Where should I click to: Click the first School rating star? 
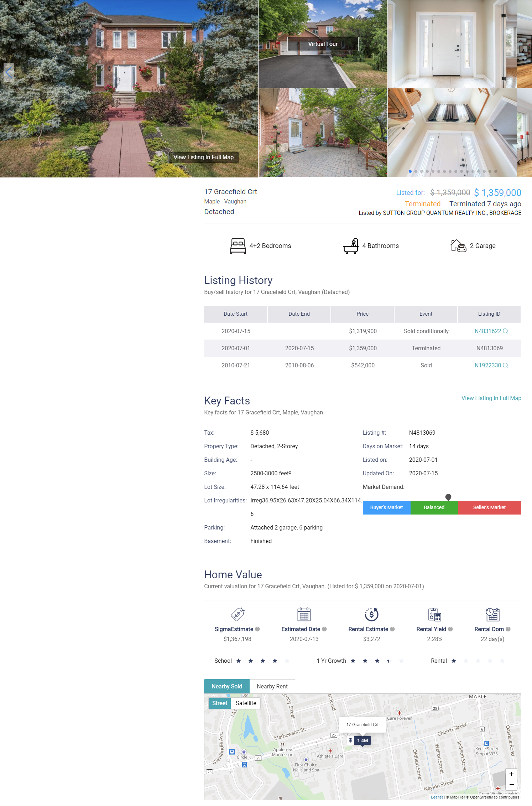pyautogui.click(x=239, y=661)
